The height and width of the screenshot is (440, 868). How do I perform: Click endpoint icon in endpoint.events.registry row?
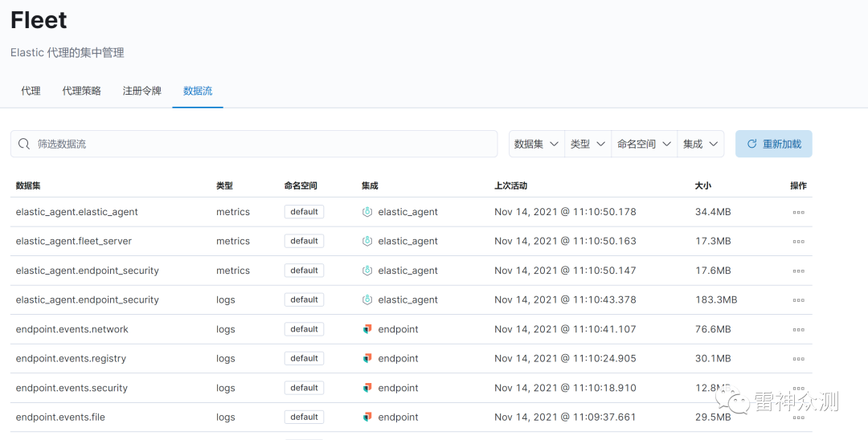pyautogui.click(x=367, y=358)
